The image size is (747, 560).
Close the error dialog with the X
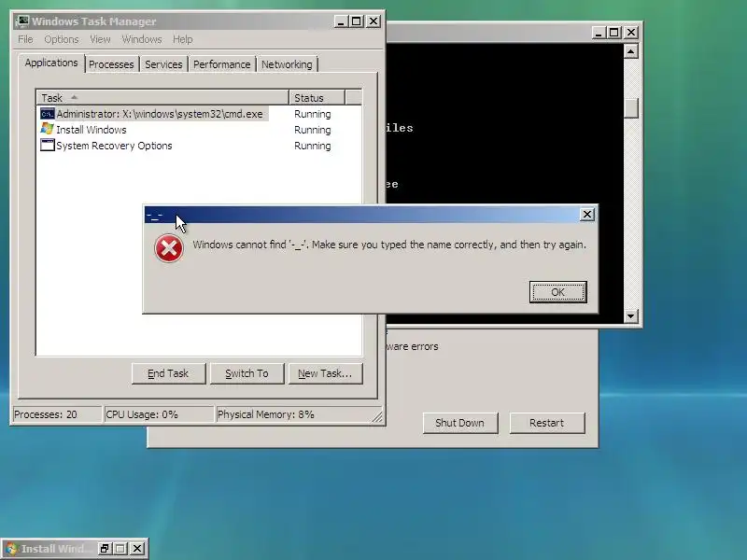pyautogui.click(x=587, y=215)
